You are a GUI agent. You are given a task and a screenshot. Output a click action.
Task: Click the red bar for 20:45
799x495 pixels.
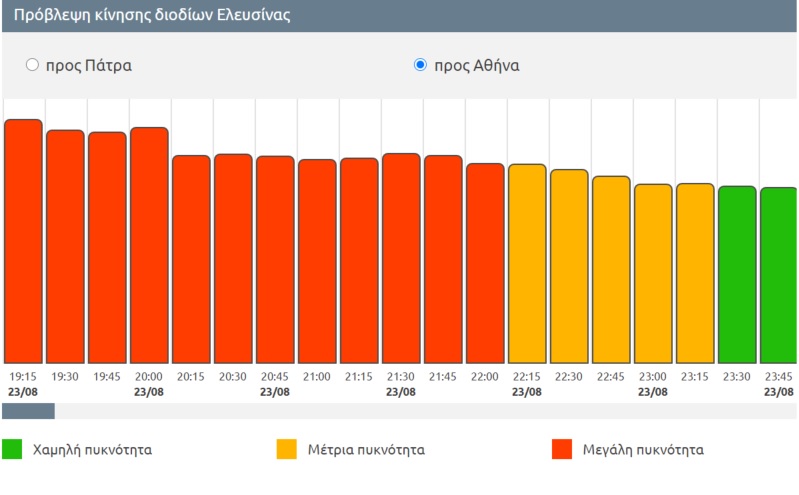point(275,259)
